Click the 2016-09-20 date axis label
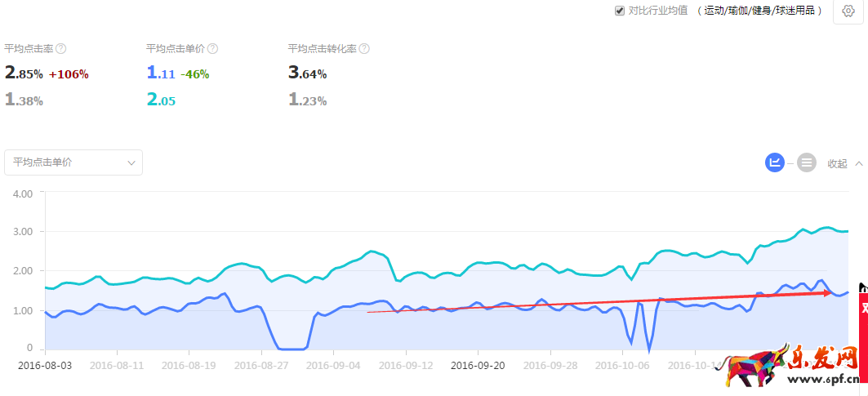This screenshot has width=868, height=396. 478,366
